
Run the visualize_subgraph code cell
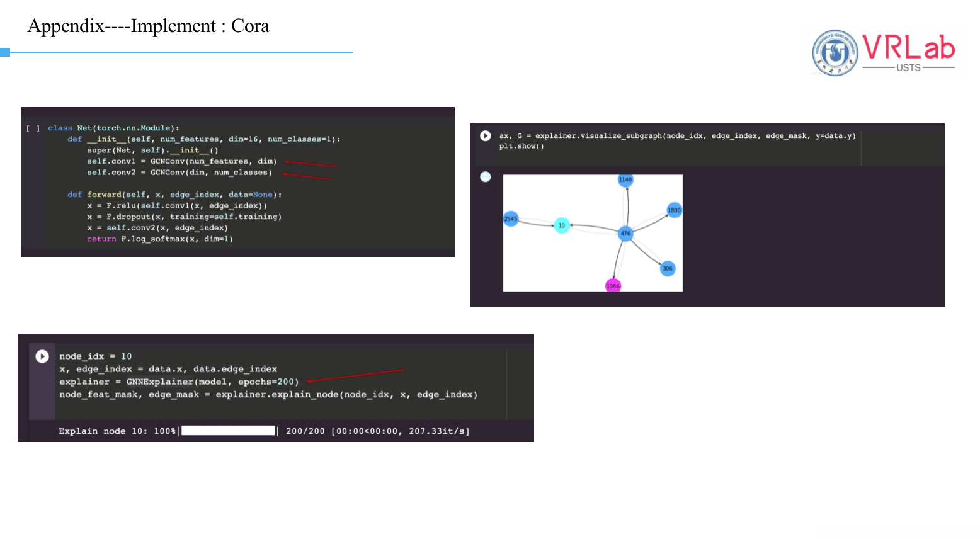click(486, 136)
